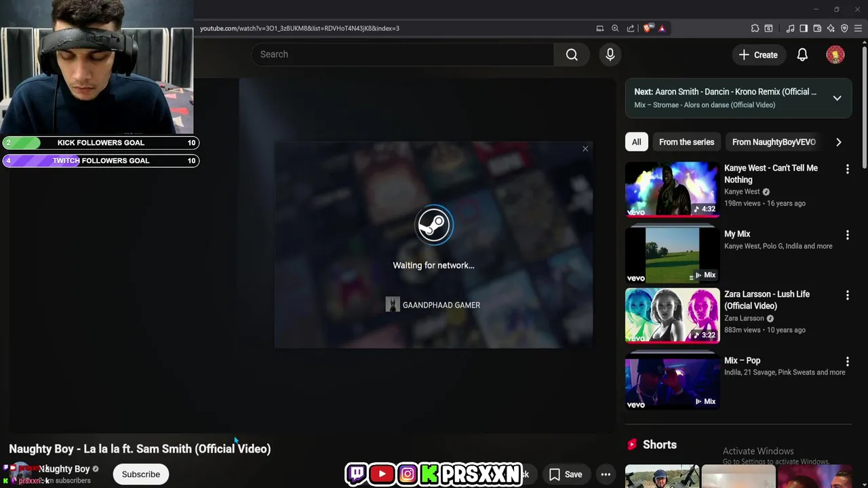Click the zoom magnifier in address bar
The width and height of the screenshot is (868, 488).
click(x=615, y=28)
